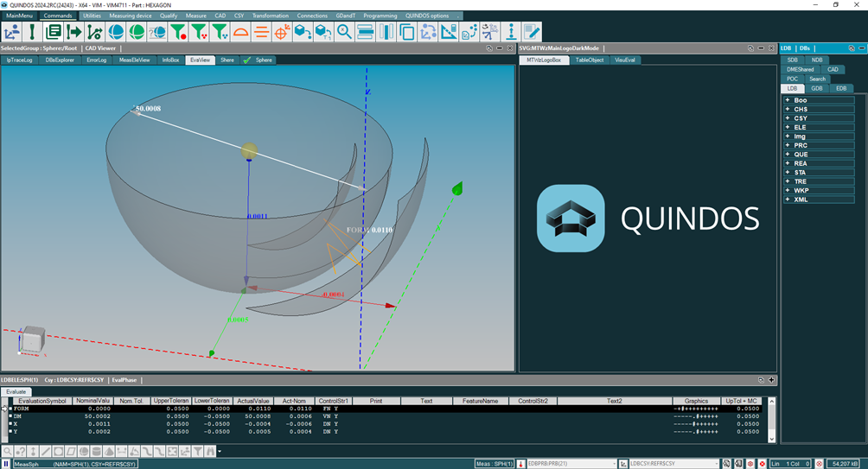This screenshot has width=868, height=469.
Task: Click the view orientation cube in CAD viewer
Action: pos(32,339)
